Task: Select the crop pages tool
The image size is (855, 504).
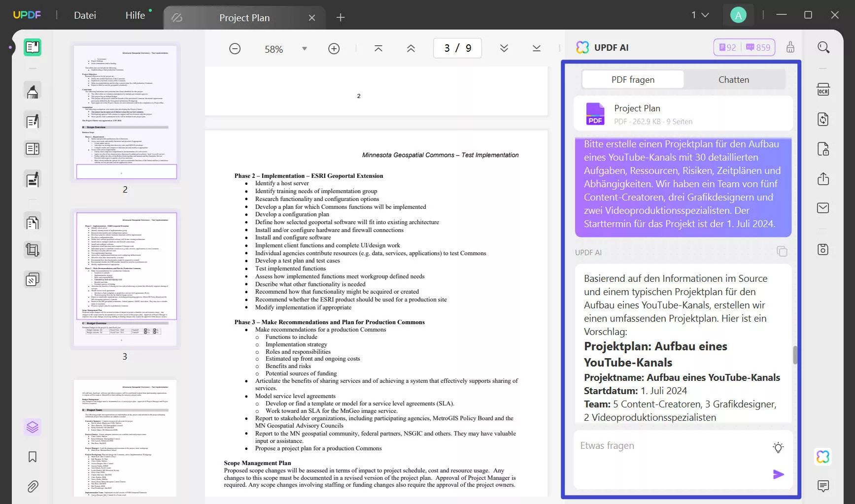Action: point(32,250)
